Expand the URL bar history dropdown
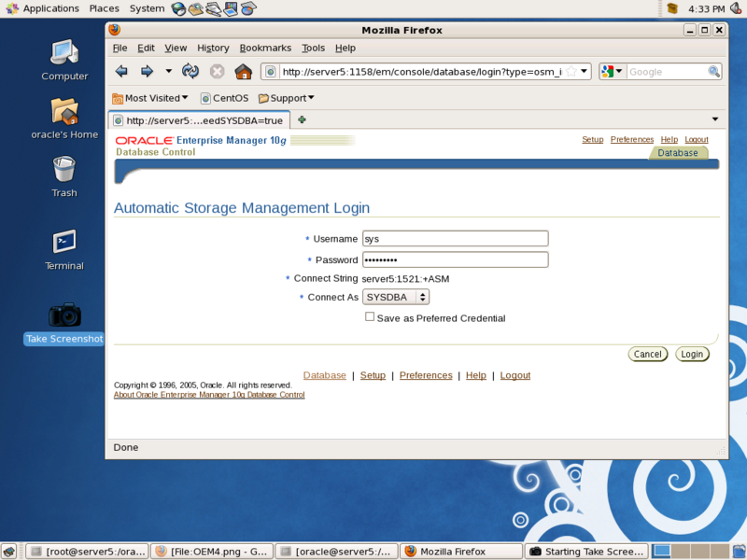Image resolution: width=747 pixels, height=560 pixels. coord(585,72)
